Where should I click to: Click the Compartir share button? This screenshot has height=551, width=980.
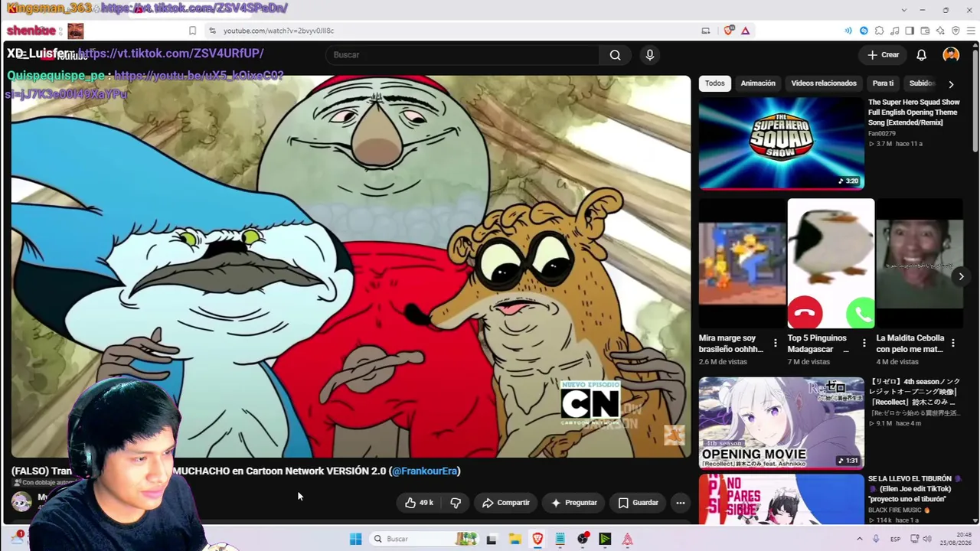505,503
